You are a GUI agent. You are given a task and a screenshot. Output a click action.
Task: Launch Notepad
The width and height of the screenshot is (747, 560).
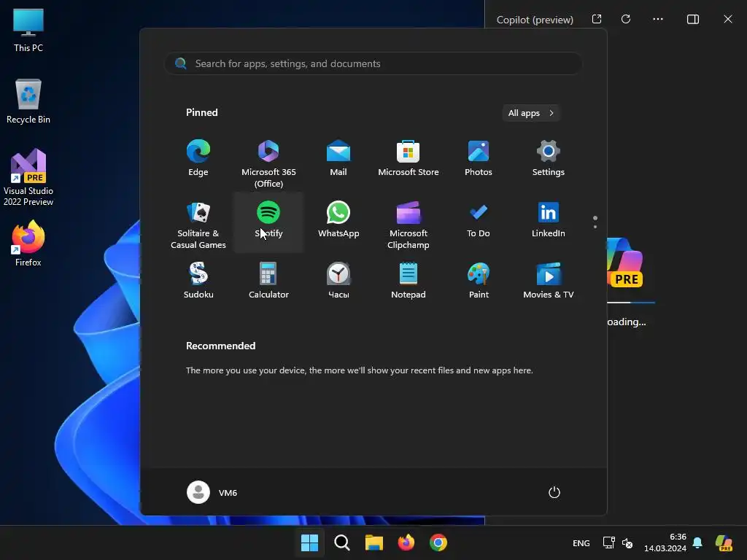pos(409,281)
